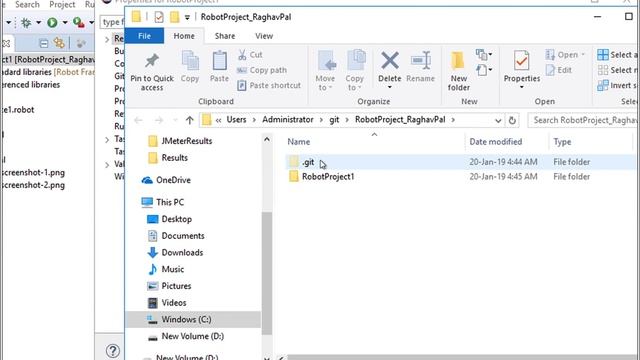Open the Properties dropdown arrow
Image resolution: width=640 pixels, height=360 pixels.
[x=522, y=87]
